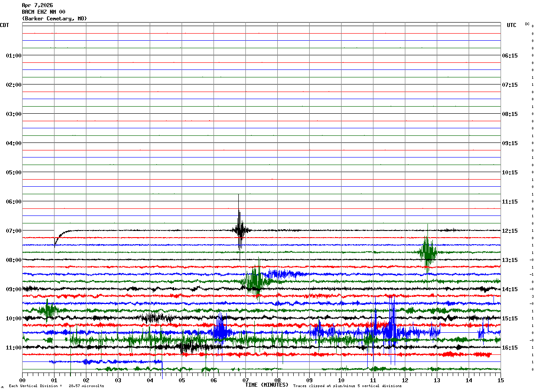Select the 15 minute tick on the time axis

(501, 380)
